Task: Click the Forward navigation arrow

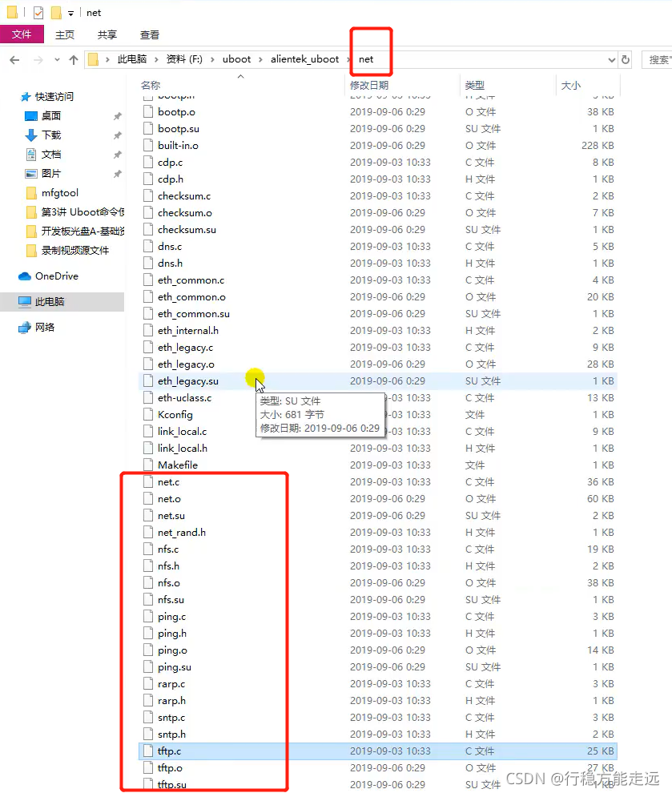Action: 38,60
